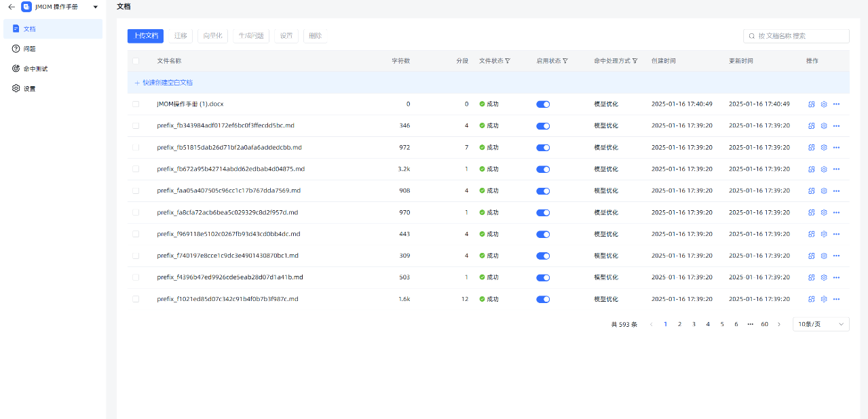Disable the toggle for JMOM操作手册 (1).docx

point(543,104)
